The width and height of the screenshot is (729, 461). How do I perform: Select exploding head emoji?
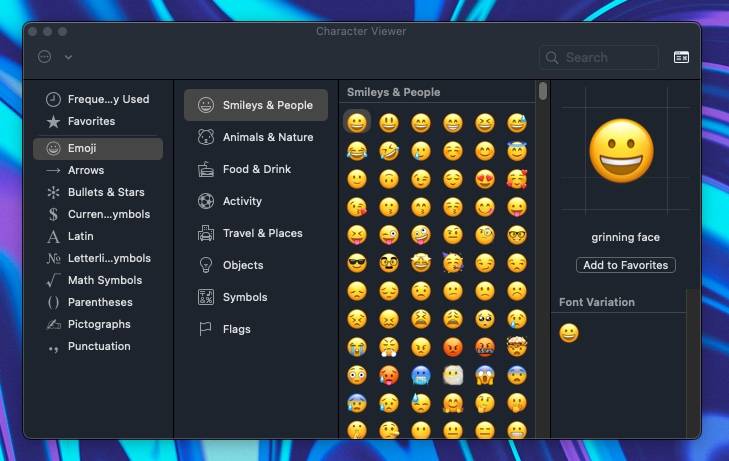click(x=517, y=347)
